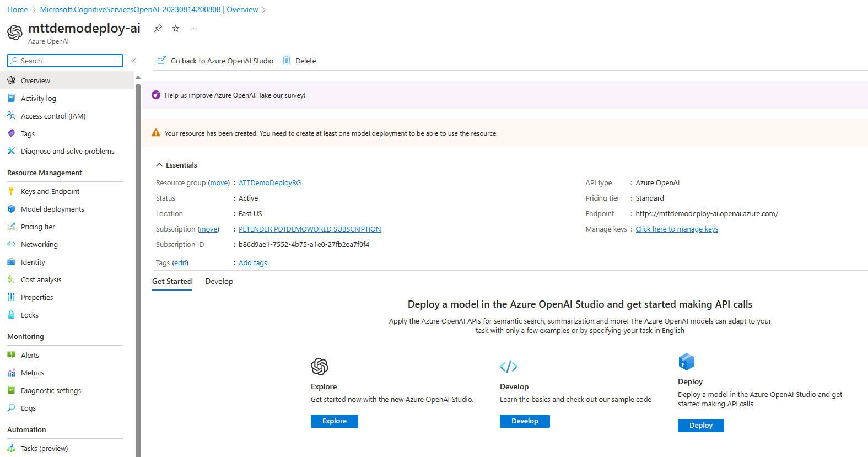Click the Diagnostic settings icon
Screen dimensions: 868x457
coord(11,390)
